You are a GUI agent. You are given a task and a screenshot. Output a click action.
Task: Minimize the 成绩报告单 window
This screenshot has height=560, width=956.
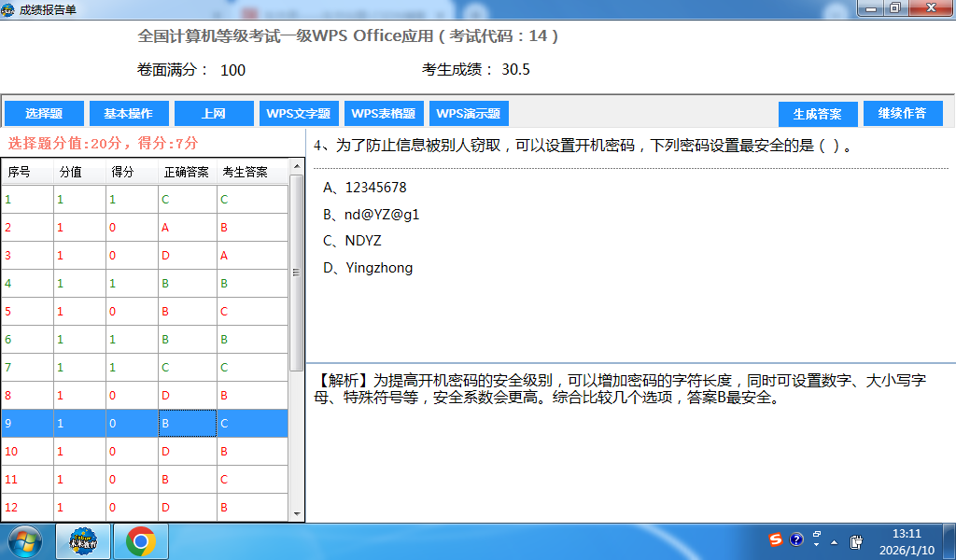871,8
